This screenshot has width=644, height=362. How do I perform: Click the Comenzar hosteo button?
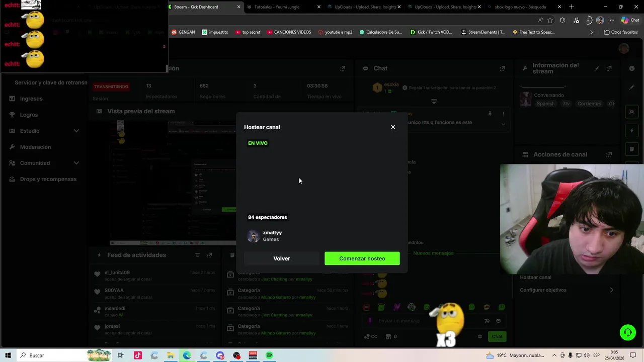tap(362, 258)
